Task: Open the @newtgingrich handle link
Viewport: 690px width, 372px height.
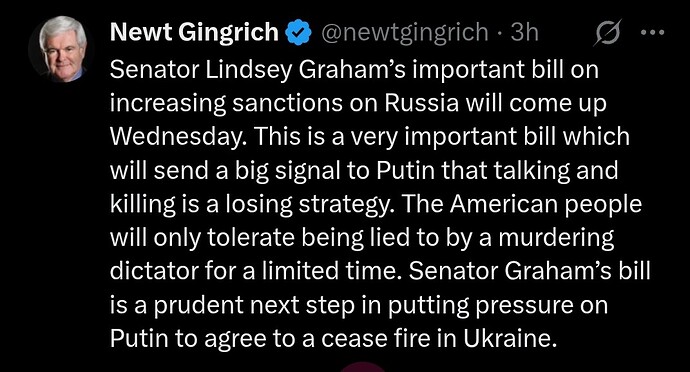Action: (405, 32)
